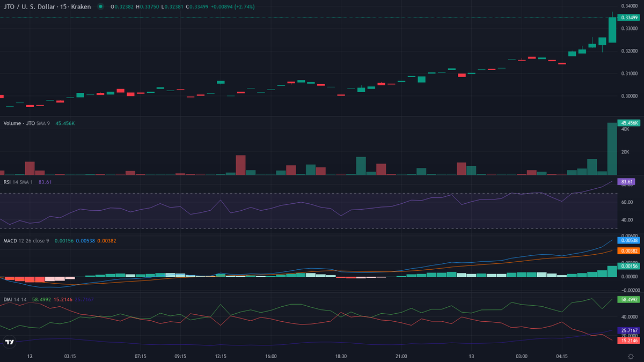This screenshot has height=362, width=644.
Task: Click the 0.33499 current price tag on axis
Action: pos(628,18)
